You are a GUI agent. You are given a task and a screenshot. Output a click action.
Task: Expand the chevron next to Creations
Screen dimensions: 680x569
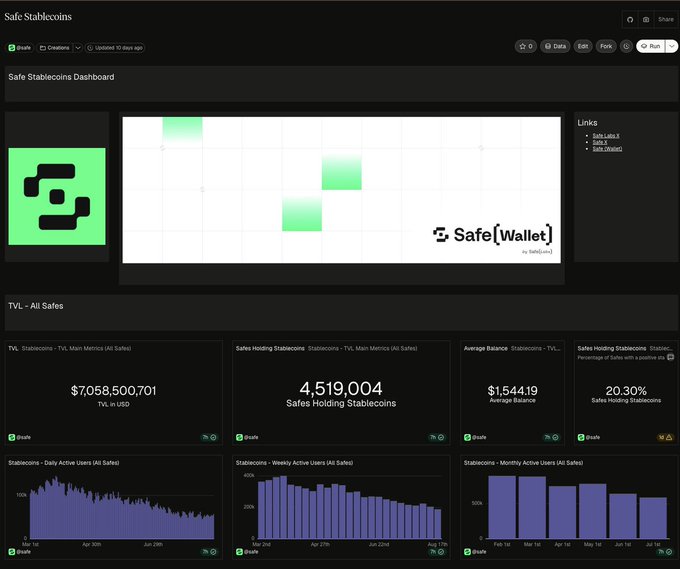[78, 48]
